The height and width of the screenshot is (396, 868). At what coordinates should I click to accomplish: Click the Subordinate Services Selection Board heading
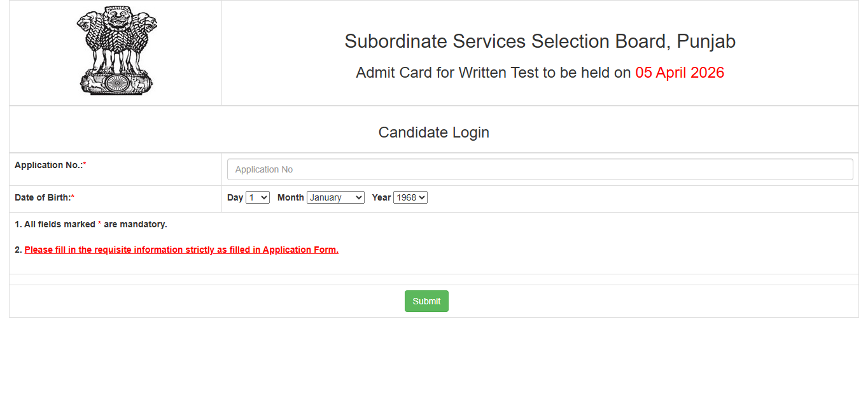click(x=540, y=41)
